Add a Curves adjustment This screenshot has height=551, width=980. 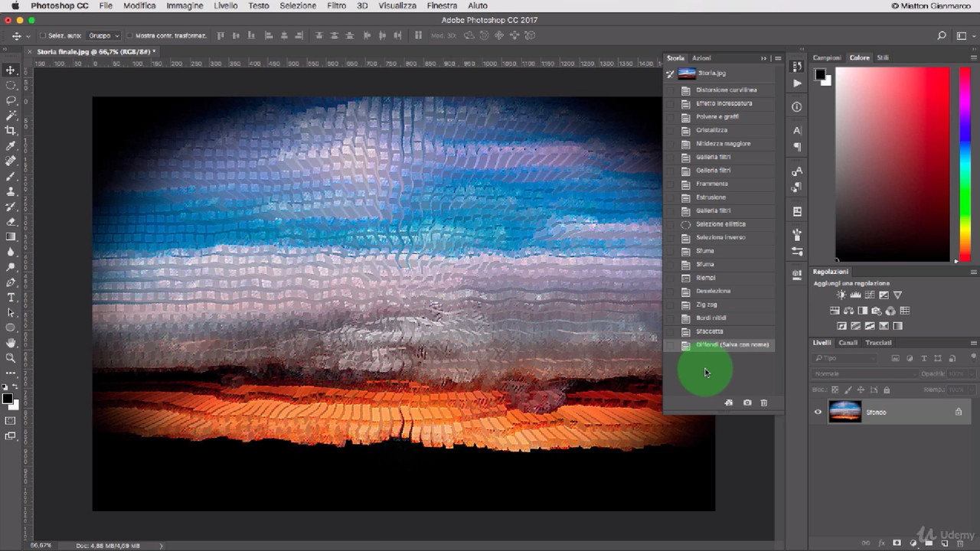point(870,295)
